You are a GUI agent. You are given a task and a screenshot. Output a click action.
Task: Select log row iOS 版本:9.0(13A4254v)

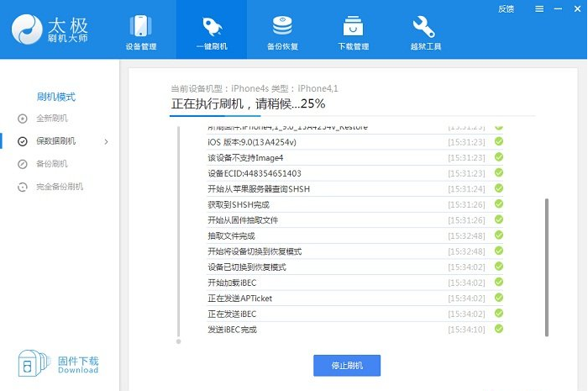[354, 142]
